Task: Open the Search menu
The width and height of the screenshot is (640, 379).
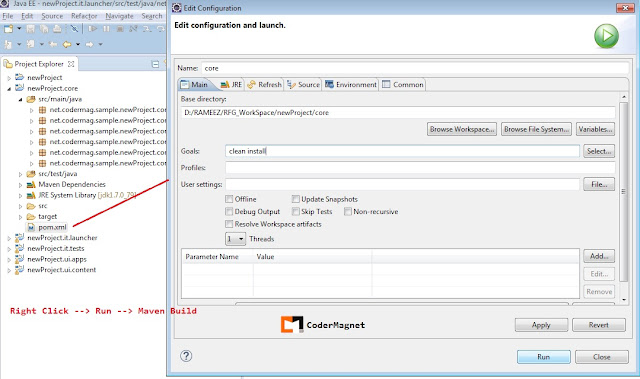Action: pos(152,16)
